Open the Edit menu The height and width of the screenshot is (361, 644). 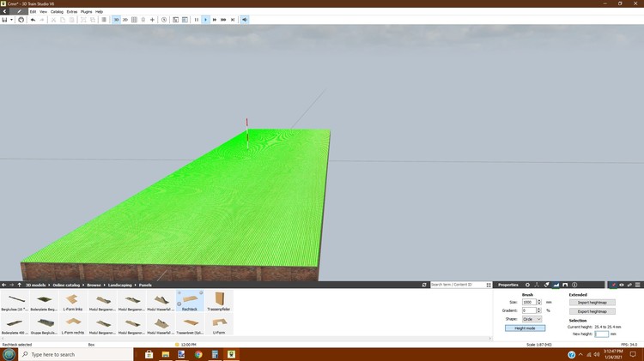pyautogui.click(x=33, y=11)
